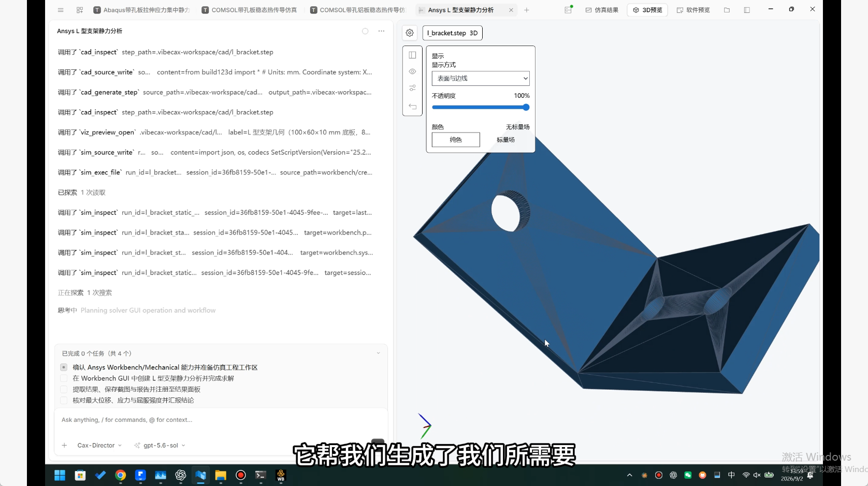Click the plus icon to add a new tab
This screenshot has width=868, height=486.
527,10
